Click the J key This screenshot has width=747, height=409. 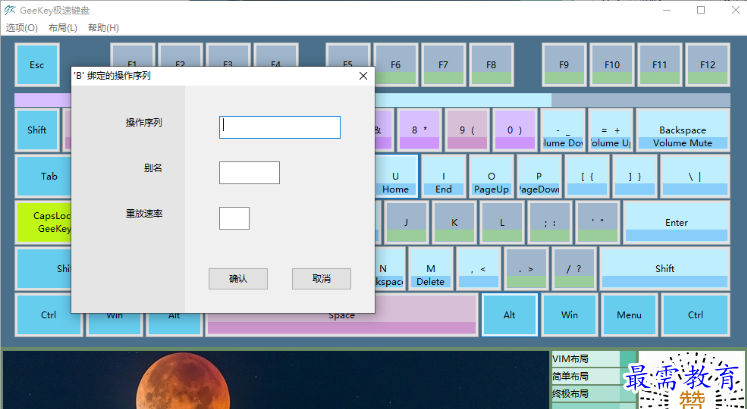[407, 222]
